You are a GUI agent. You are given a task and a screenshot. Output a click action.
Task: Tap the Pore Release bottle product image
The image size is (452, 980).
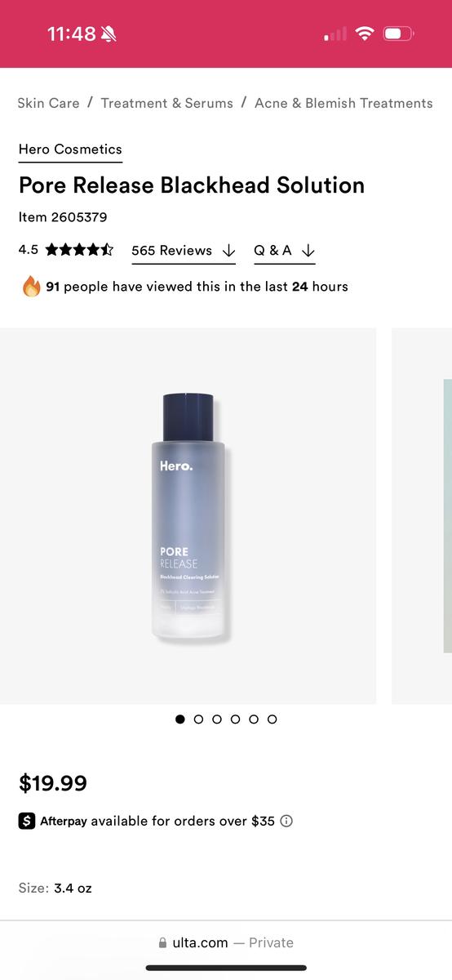click(x=188, y=516)
